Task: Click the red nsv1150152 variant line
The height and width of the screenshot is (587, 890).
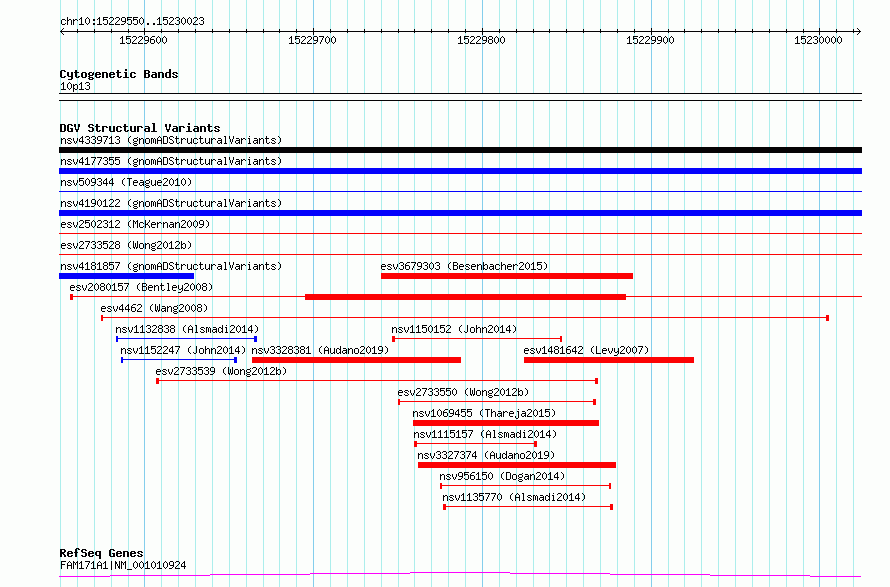Action: (477, 339)
